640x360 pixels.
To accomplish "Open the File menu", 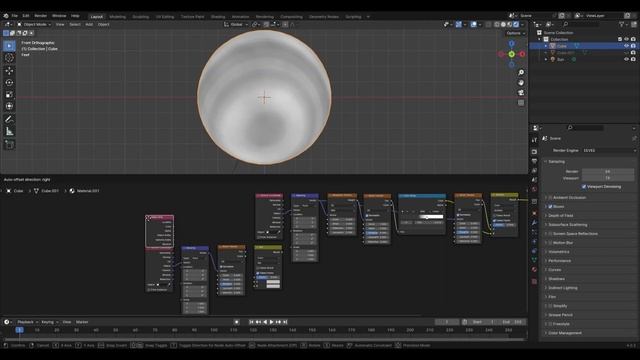I will coord(14,16).
